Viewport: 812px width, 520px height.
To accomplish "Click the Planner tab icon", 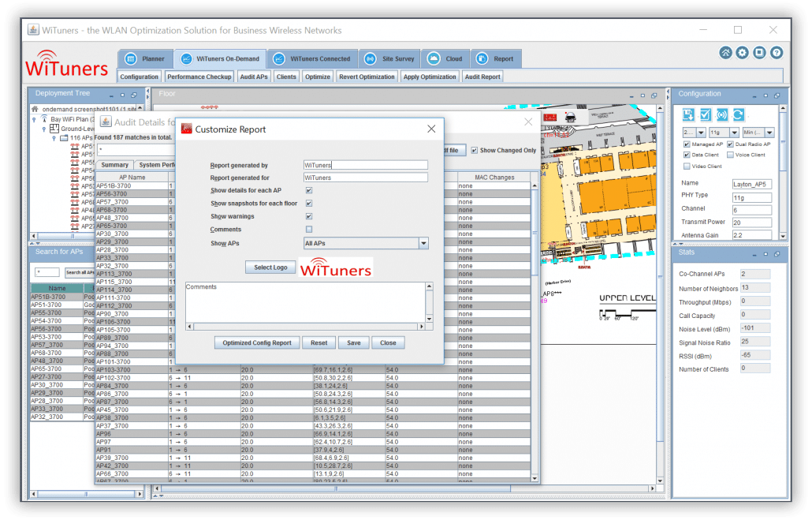I will click(131, 58).
